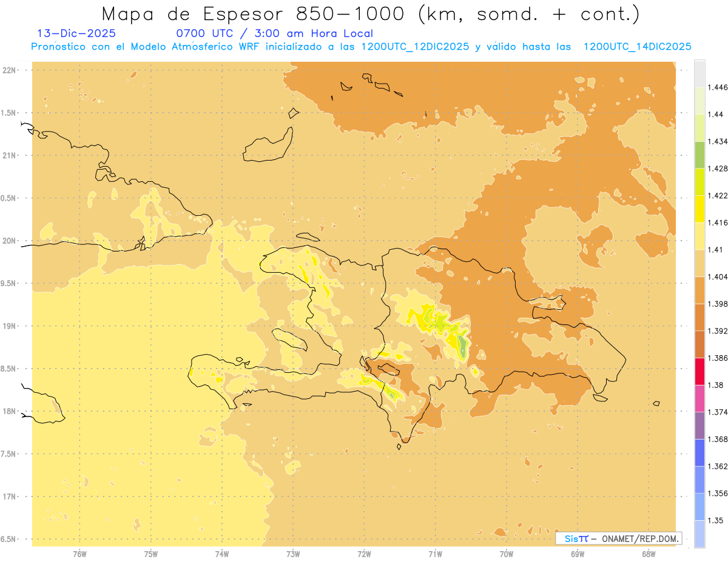728x562 pixels.
Task: Click the '19N' latitude label
Action: coord(9,326)
